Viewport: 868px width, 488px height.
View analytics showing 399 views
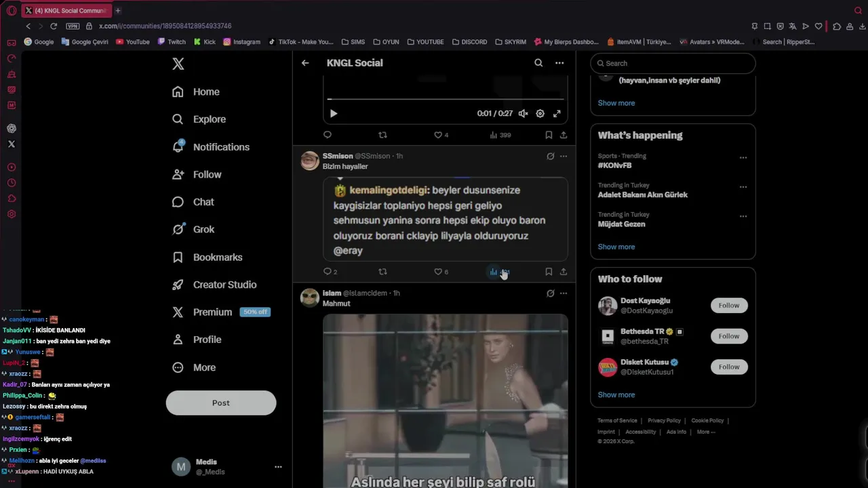pyautogui.click(x=500, y=135)
